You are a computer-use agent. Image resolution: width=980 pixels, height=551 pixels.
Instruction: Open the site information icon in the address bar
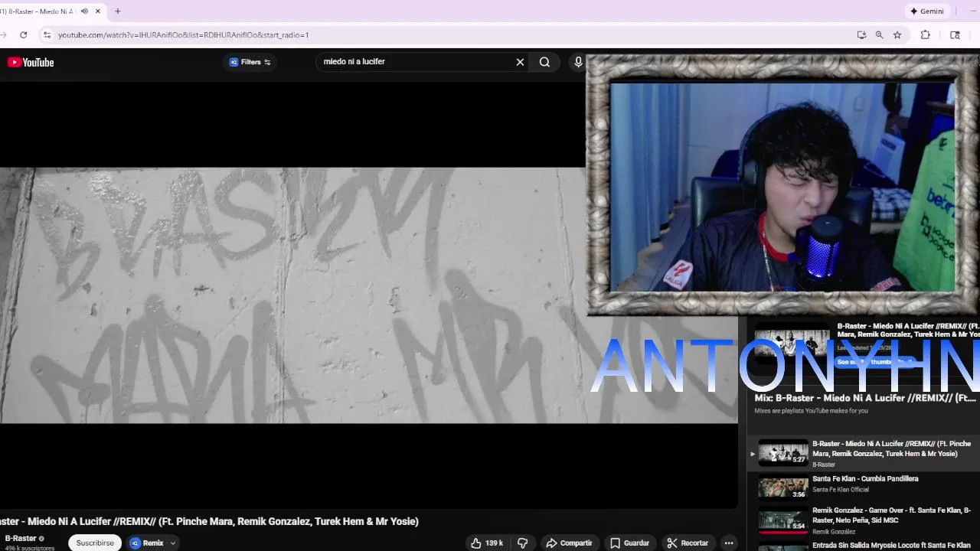coord(47,34)
